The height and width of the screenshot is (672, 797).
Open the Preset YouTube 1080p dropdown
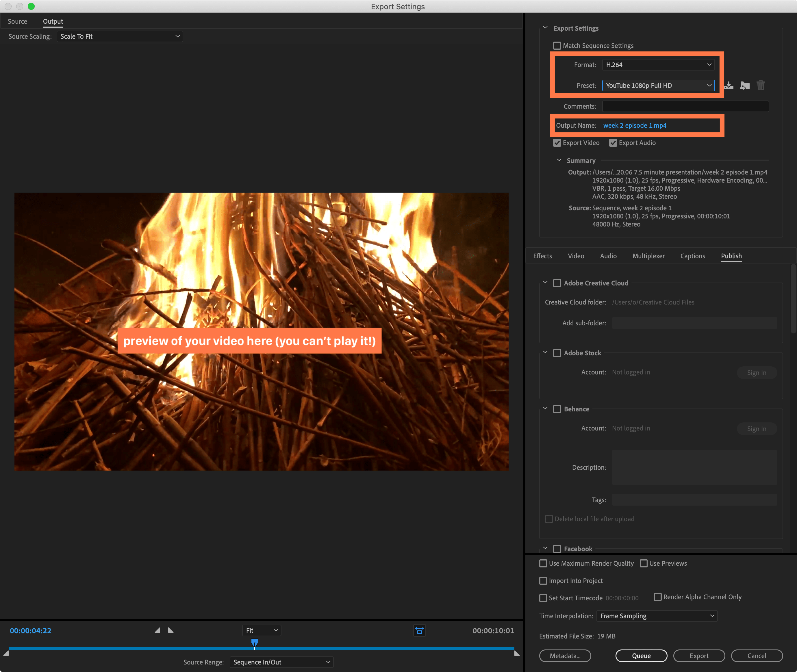pyautogui.click(x=658, y=85)
